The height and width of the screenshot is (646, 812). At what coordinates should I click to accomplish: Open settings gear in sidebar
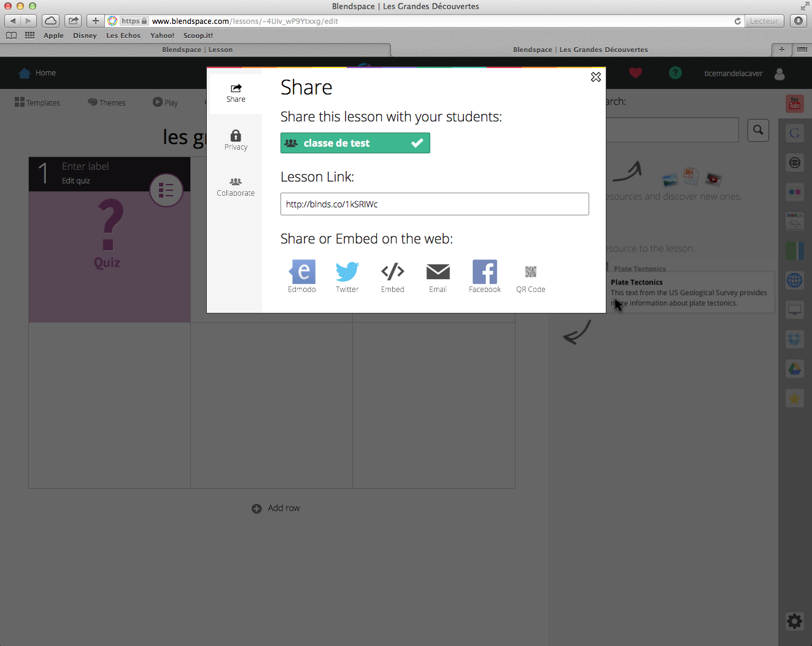tap(795, 621)
